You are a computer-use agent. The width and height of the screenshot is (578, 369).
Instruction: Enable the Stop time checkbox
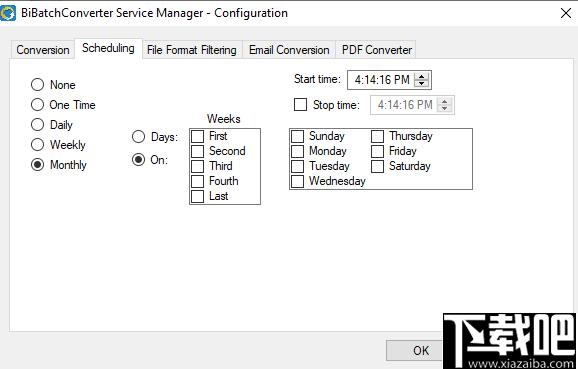click(x=300, y=105)
